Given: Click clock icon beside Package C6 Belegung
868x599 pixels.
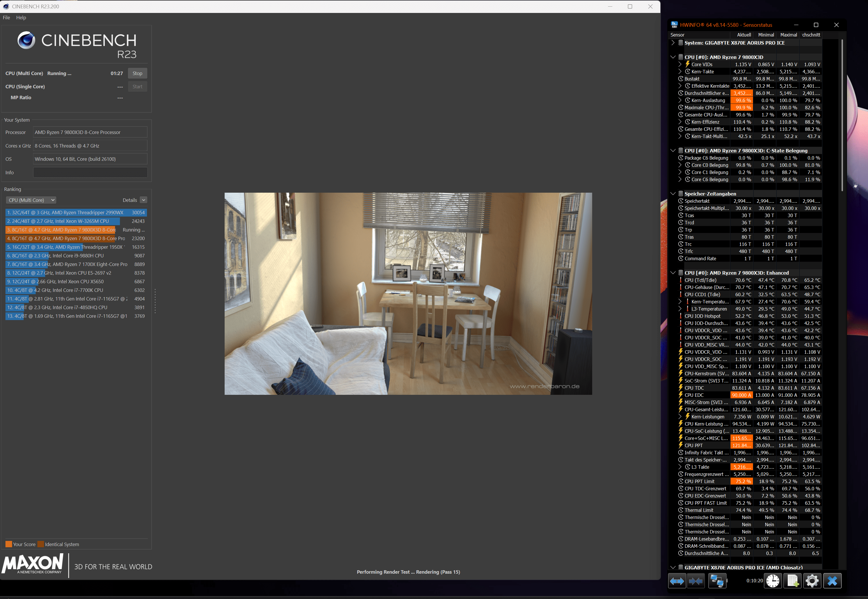Looking at the screenshot, I should pos(681,158).
